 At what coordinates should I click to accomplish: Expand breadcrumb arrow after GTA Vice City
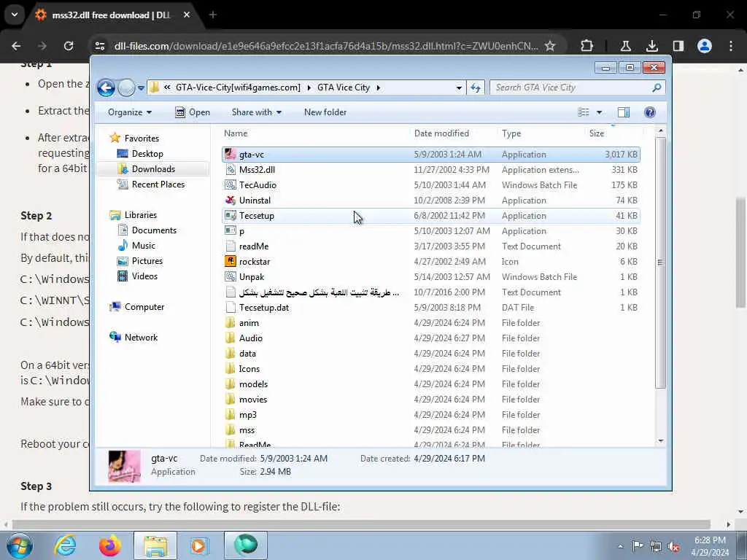379,87
